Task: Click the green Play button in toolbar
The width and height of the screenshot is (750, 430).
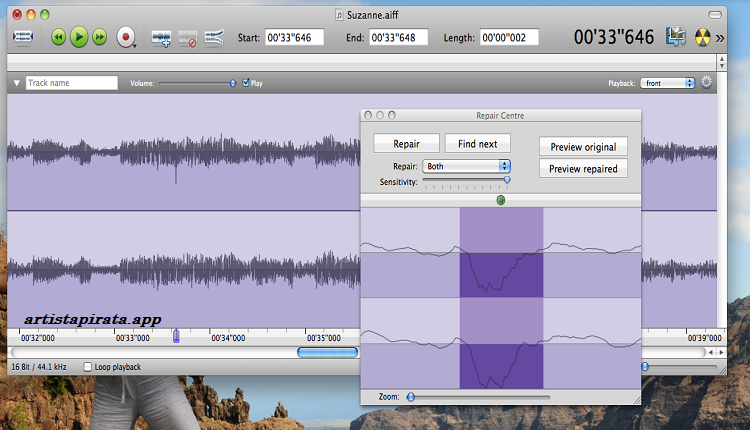Action: pos(79,37)
